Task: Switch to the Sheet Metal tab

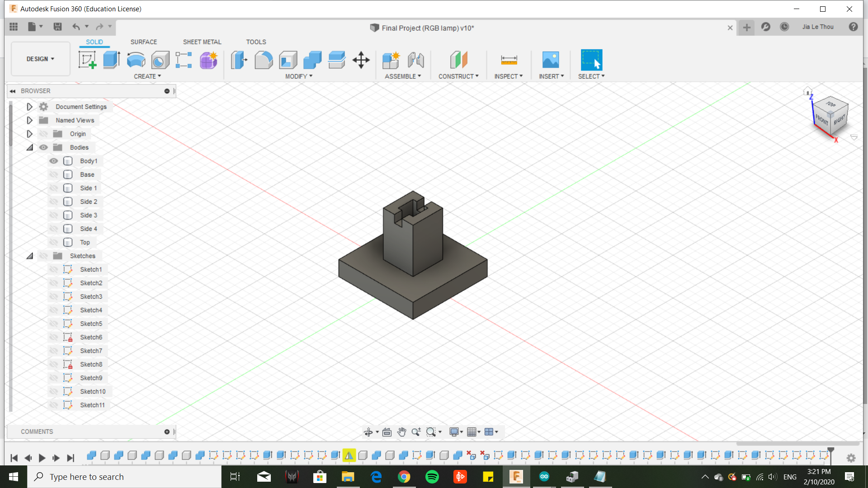Action: pyautogui.click(x=202, y=42)
